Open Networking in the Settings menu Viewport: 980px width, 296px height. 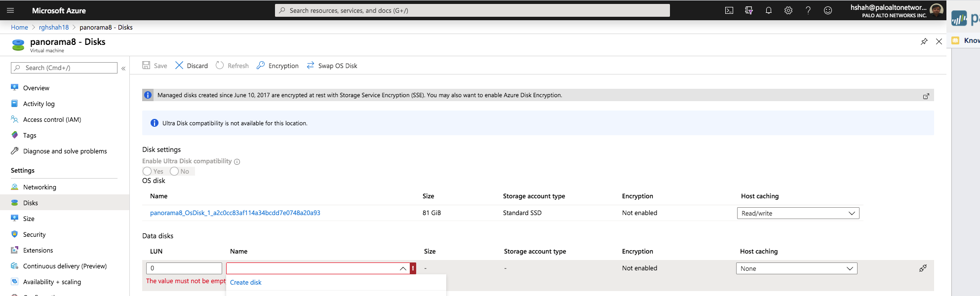click(x=39, y=187)
